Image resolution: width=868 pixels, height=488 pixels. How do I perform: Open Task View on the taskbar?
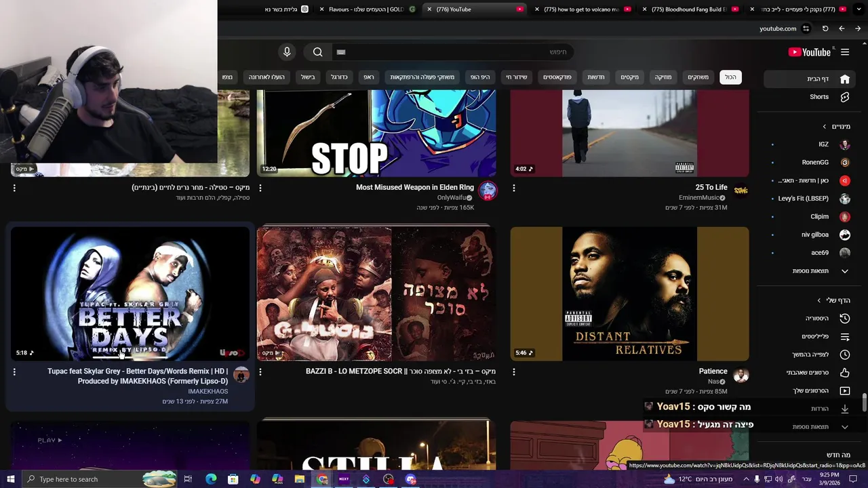(188, 479)
